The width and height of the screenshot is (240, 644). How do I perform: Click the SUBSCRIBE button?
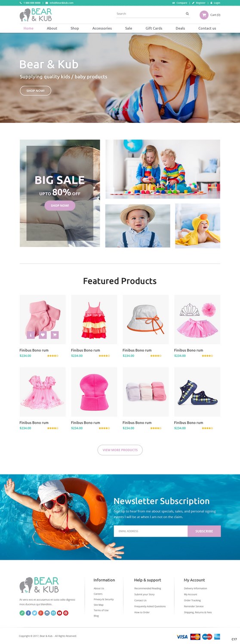click(204, 531)
